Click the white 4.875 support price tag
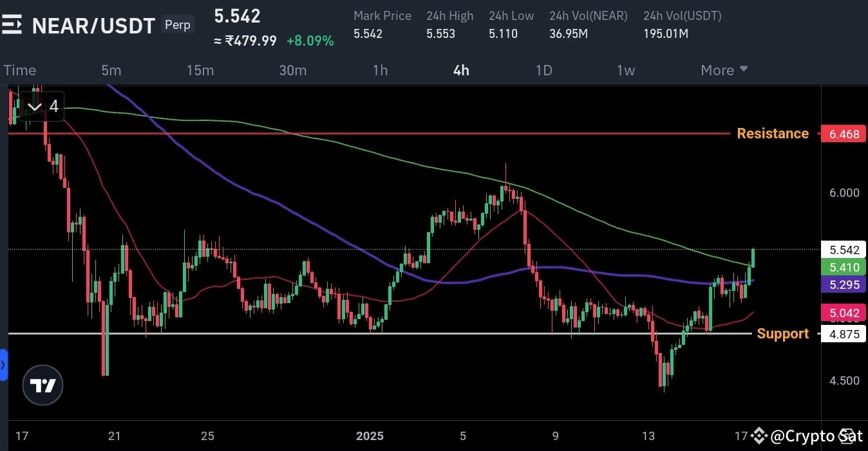The width and height of the screenshot is (868, 451). click(844, 334)
